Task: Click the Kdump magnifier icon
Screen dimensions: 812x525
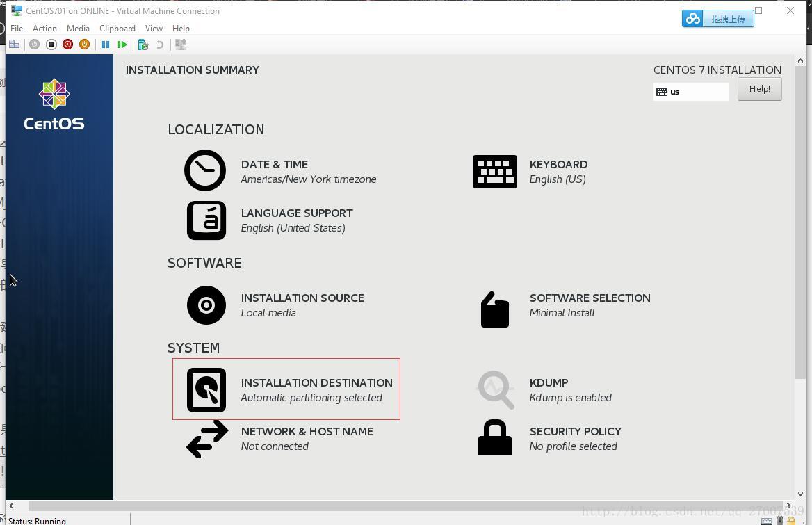Action: 496,390
